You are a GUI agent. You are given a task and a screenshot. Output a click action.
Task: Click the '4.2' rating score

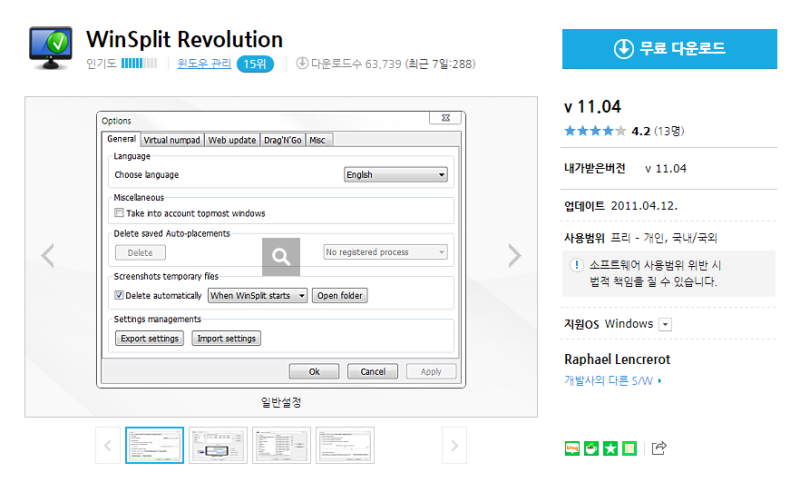point(641,131)
